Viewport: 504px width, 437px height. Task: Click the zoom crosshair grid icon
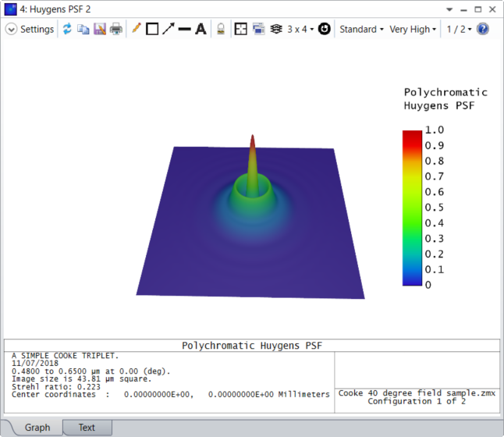[x=241, y=29]
